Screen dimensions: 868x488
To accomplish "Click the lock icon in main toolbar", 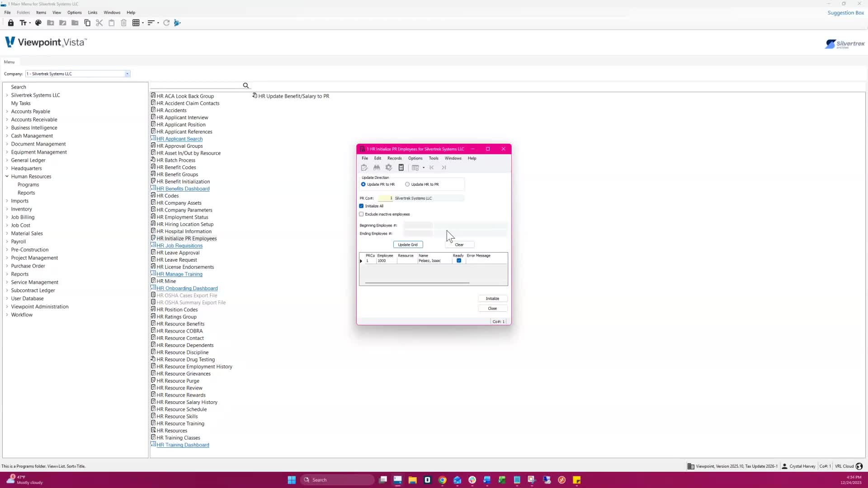I will 11,23.
